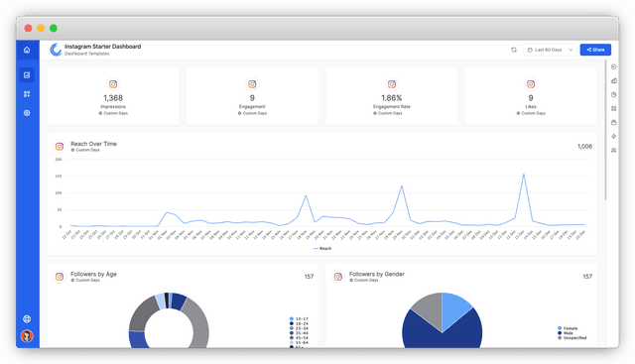Screen dimensions: 635x364
Task: Click the date range dropdown chevron
Action: point(571,50)
